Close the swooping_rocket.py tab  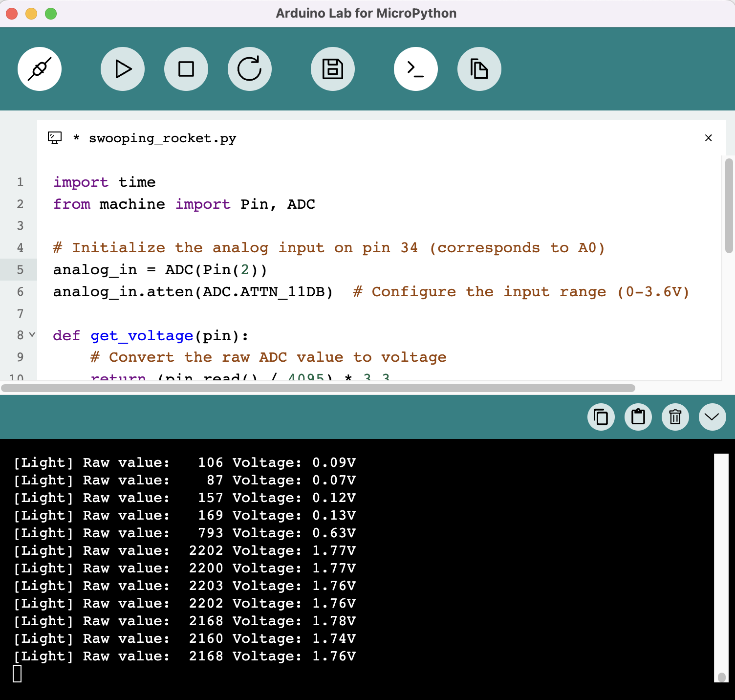[709, 138]
